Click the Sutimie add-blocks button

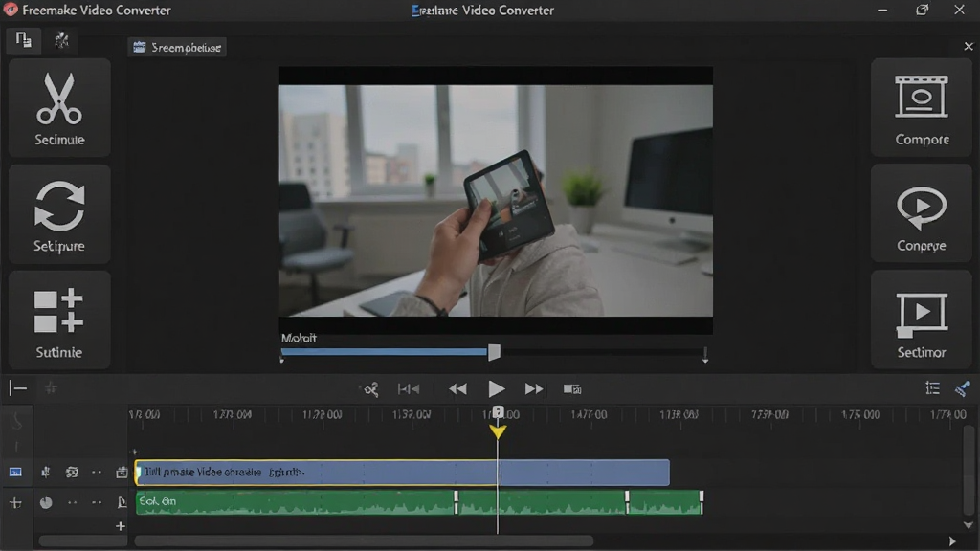pos(59,320)
